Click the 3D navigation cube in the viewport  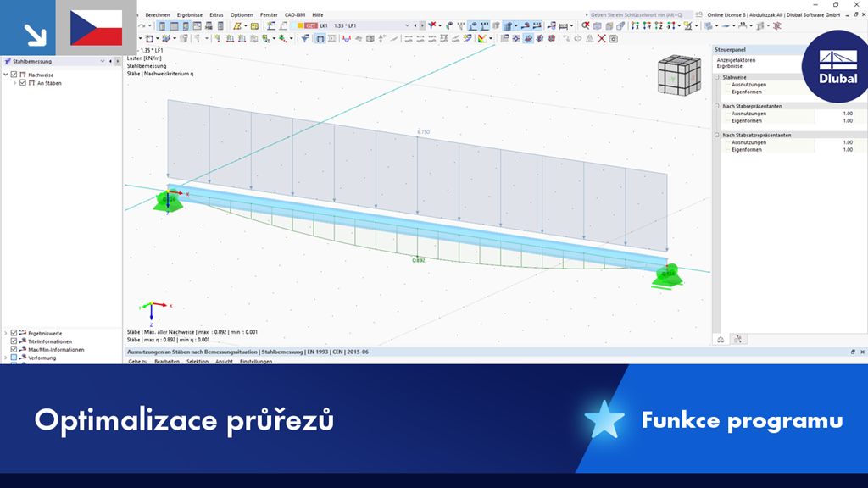click(678, 76)
